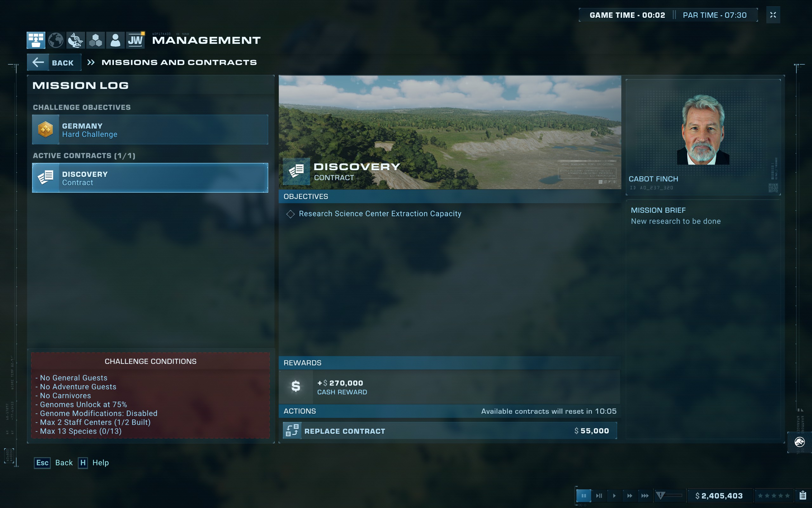Select the Discovery Contract entry
This screenshot has width=812, height=508.
click(x=150, y=178)
